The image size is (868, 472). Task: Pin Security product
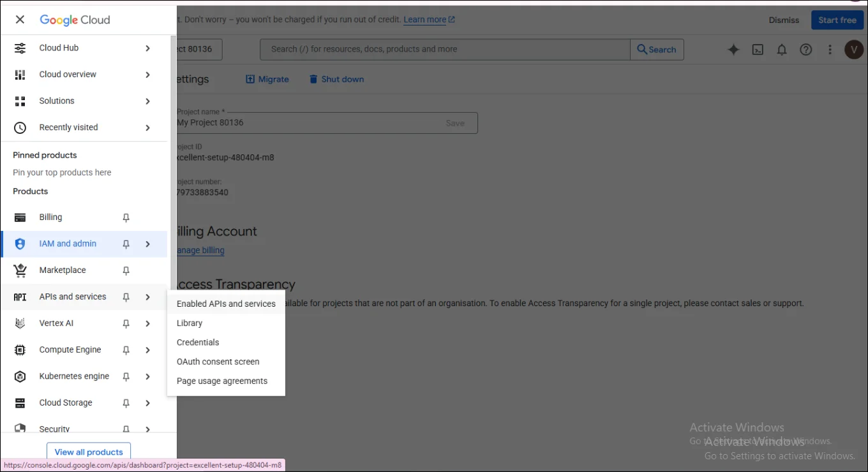click(126, 429)
